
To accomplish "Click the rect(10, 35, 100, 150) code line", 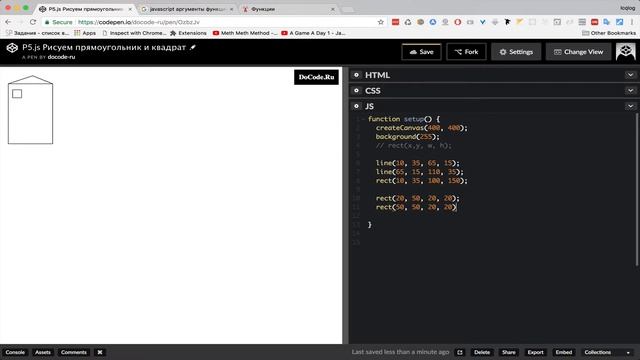I will pos(422,180).
